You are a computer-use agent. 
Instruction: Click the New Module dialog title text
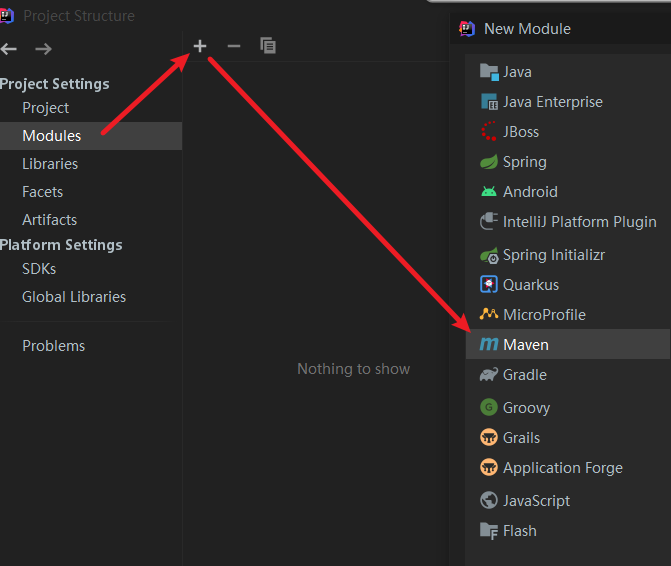527,29
